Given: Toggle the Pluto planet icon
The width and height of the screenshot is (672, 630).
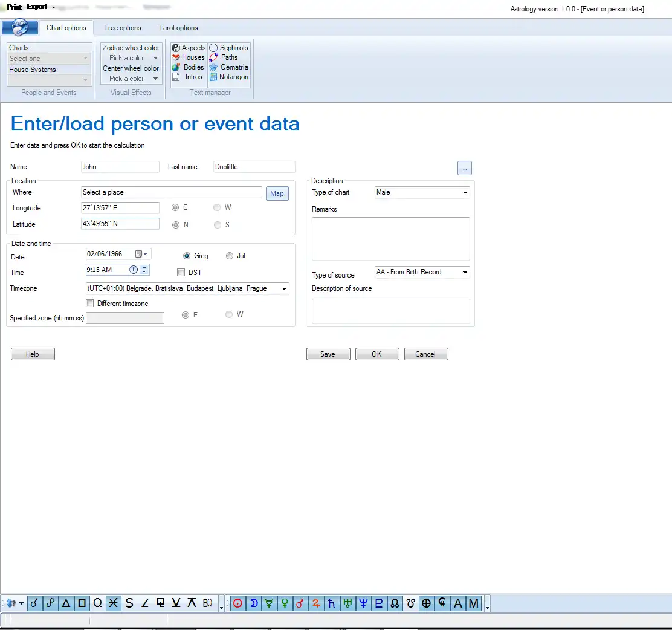Looking at the screenshot, I should point(379,603).
